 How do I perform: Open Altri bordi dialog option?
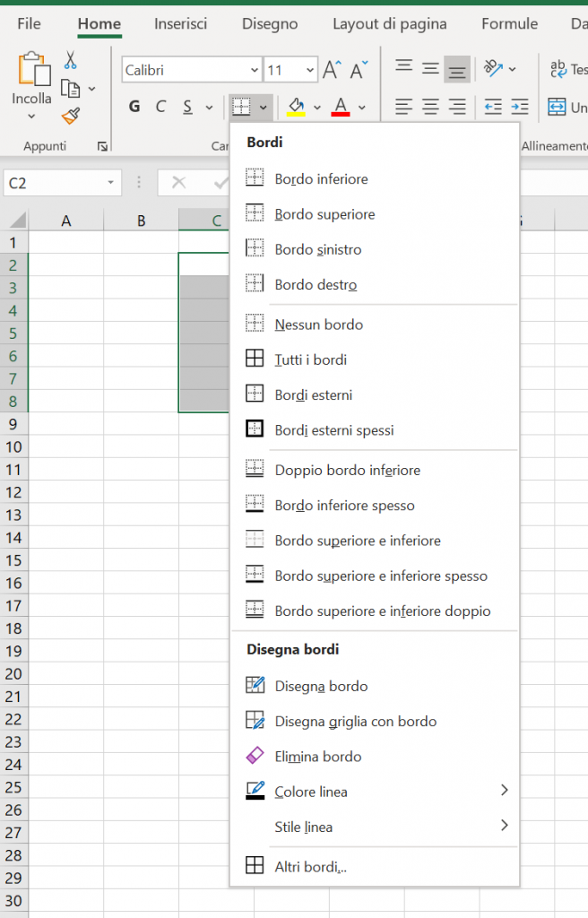click(310, 867)
